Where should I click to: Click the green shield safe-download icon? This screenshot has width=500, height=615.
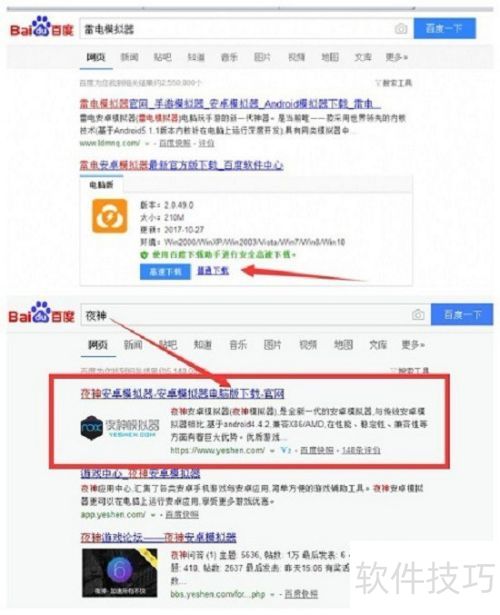click(x=144, y=255)
